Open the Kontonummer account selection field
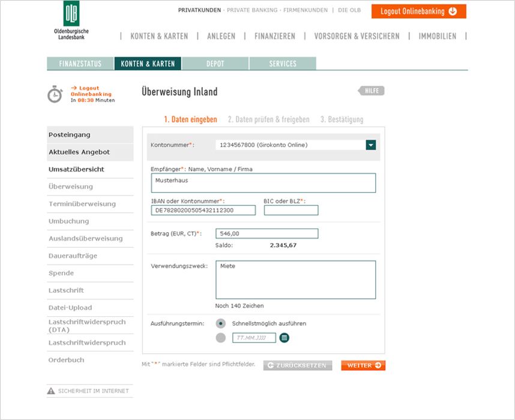Screen dimensions: 515x420 tap(295, 145)
